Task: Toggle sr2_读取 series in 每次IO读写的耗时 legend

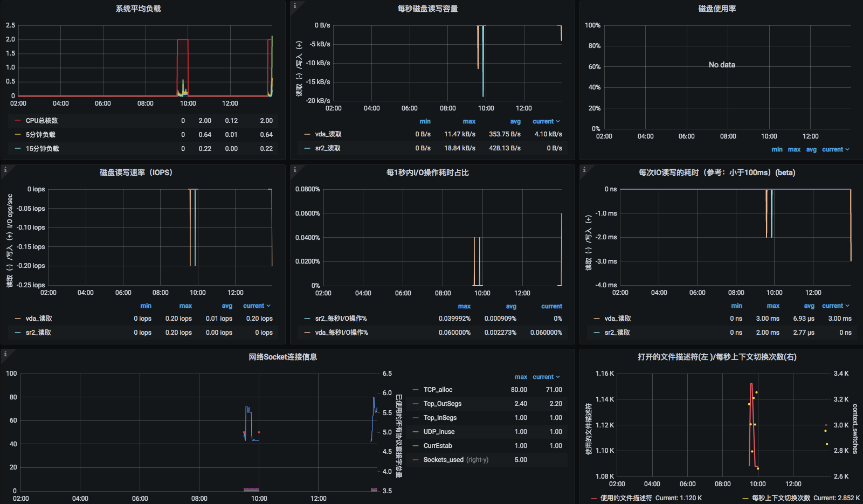Action: point(617,333)
